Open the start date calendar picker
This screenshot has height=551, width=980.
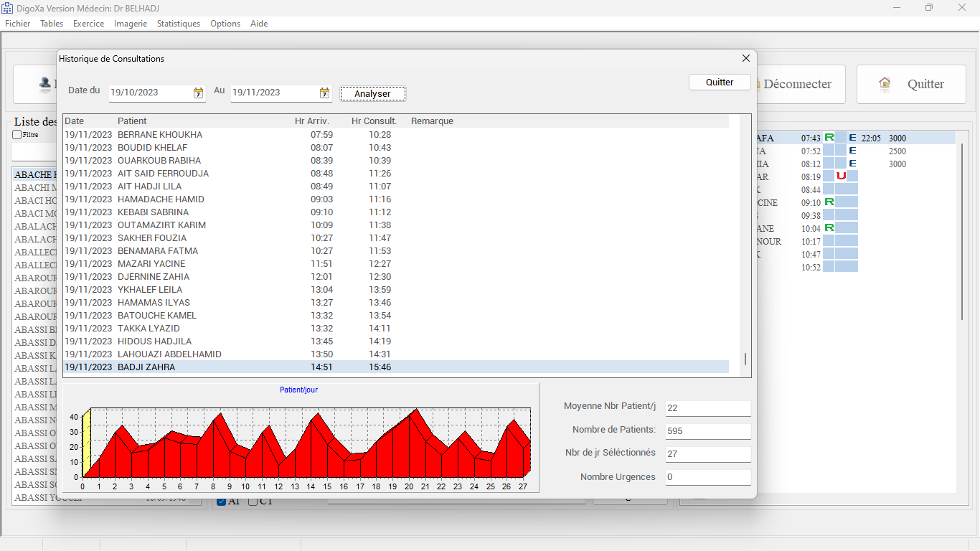coord(198,93)
